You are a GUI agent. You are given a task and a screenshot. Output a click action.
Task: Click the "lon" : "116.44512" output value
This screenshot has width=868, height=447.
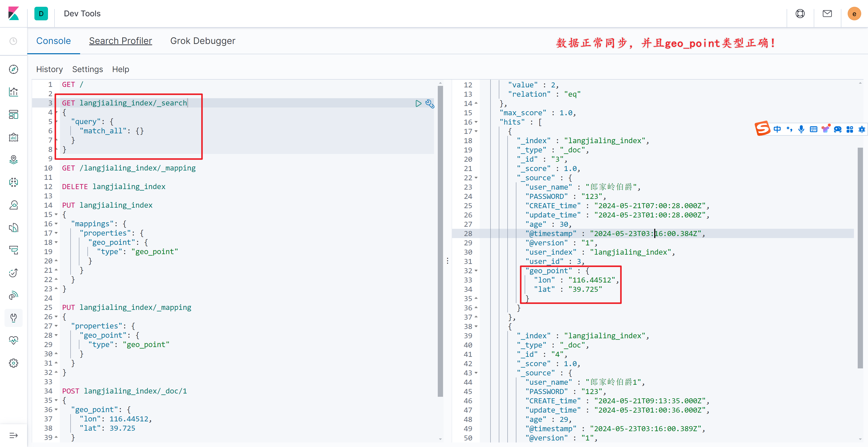592,280
